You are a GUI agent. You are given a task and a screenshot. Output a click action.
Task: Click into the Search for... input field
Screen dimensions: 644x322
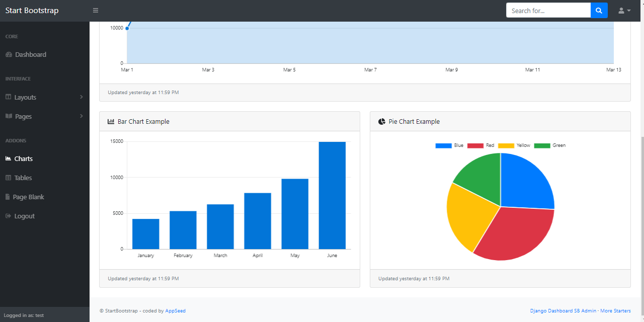[548, 11]
